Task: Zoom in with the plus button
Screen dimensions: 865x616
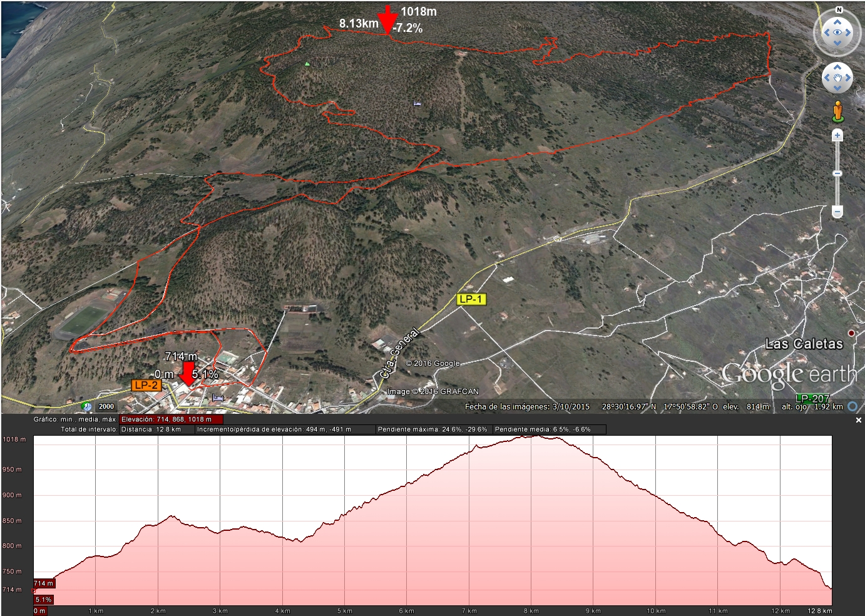Action: click(x=837, y=135)
